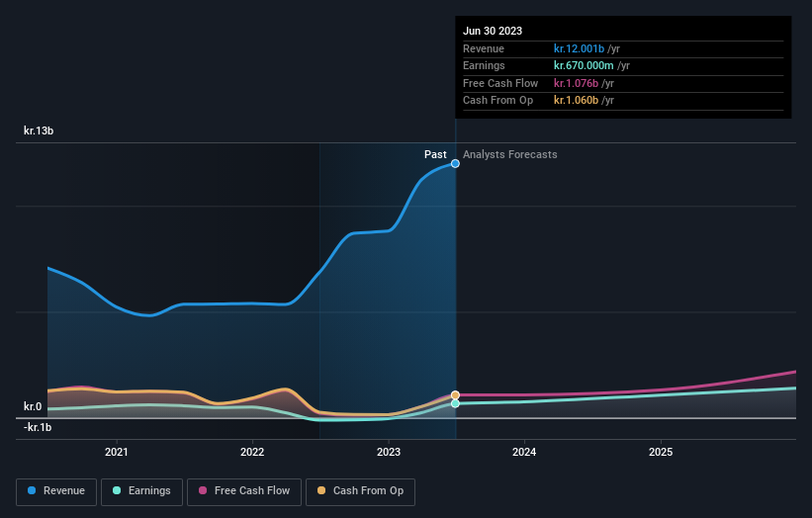Click the blue Revenue data point marker

(455, 163)
